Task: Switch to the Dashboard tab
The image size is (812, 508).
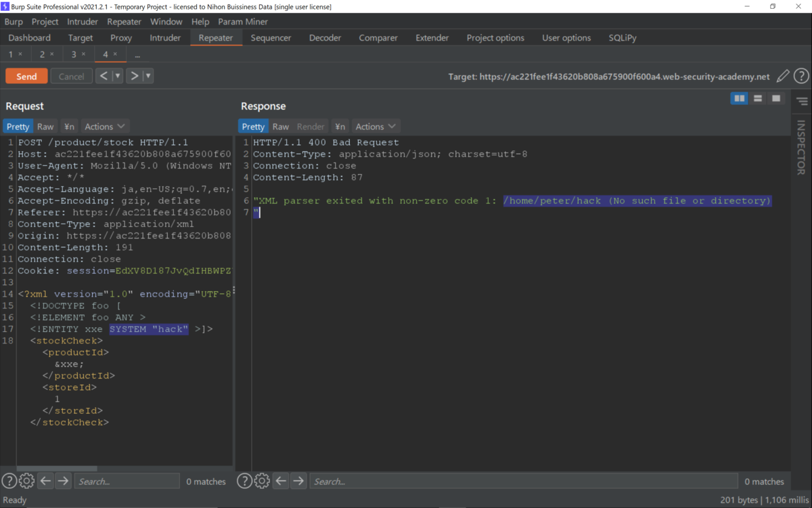Action: tap(30, 38)
